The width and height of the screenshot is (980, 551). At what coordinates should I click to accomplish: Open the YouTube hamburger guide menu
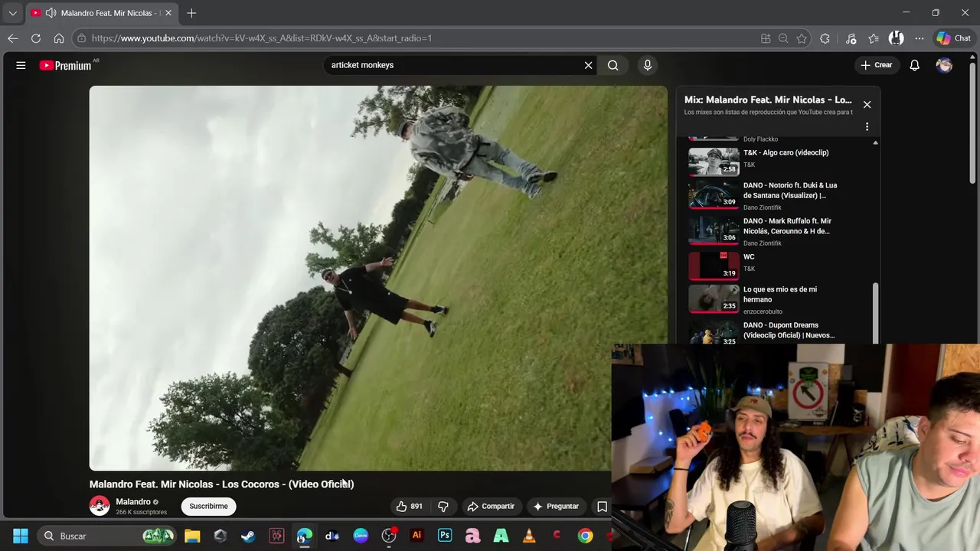21,65
